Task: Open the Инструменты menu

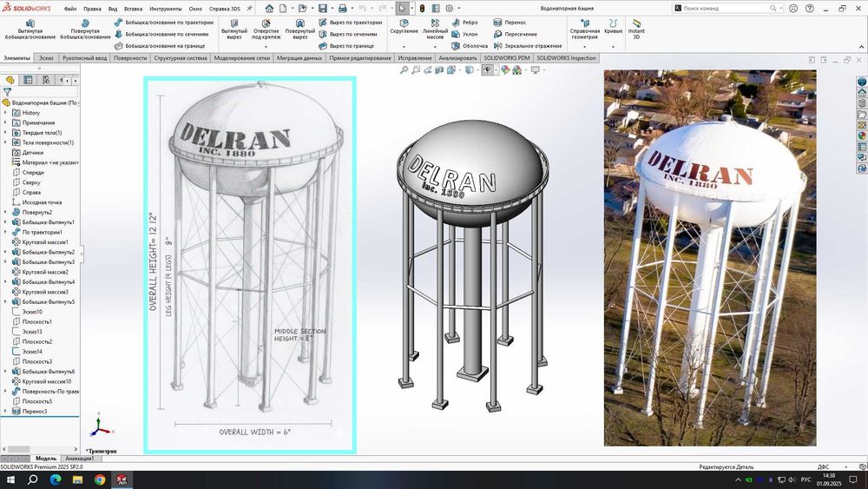Action: pos(166,9)
